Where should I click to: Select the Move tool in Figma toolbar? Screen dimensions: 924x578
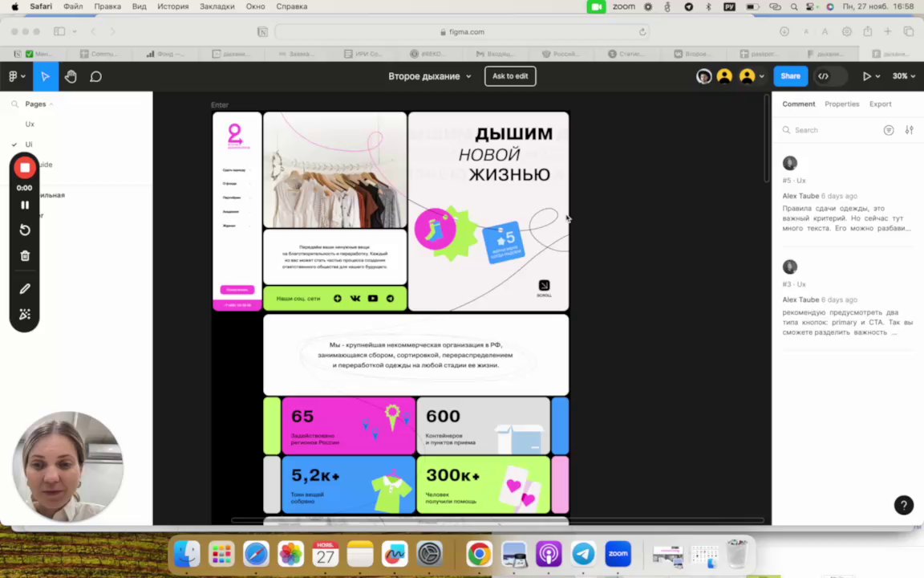pos(46,76)
